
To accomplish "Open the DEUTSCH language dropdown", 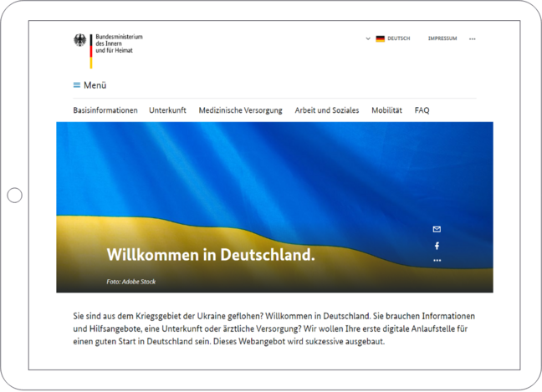I will 399,38.
